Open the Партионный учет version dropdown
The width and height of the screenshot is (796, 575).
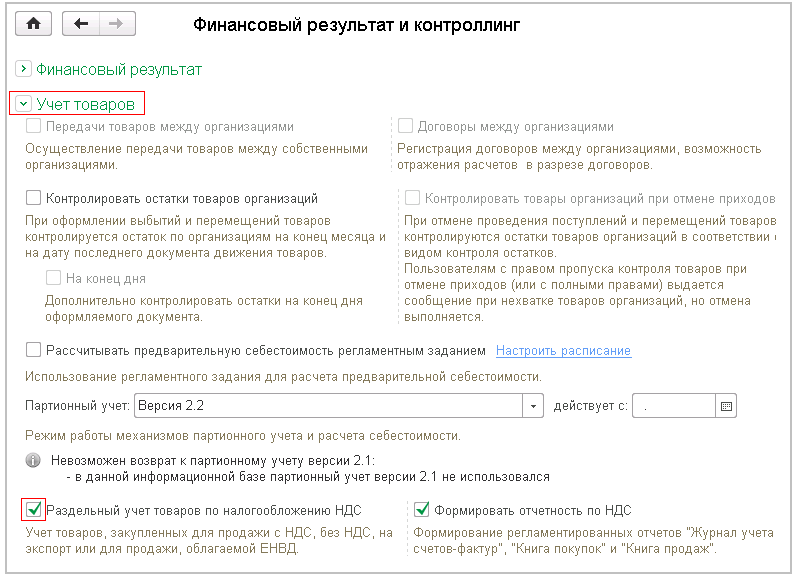[x=533, y=406]
